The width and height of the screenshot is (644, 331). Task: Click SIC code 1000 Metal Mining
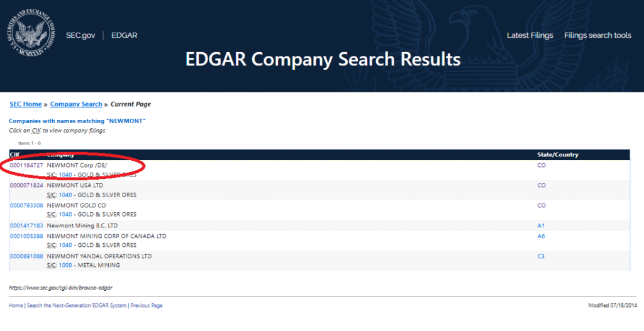click(x=65, y=266)
